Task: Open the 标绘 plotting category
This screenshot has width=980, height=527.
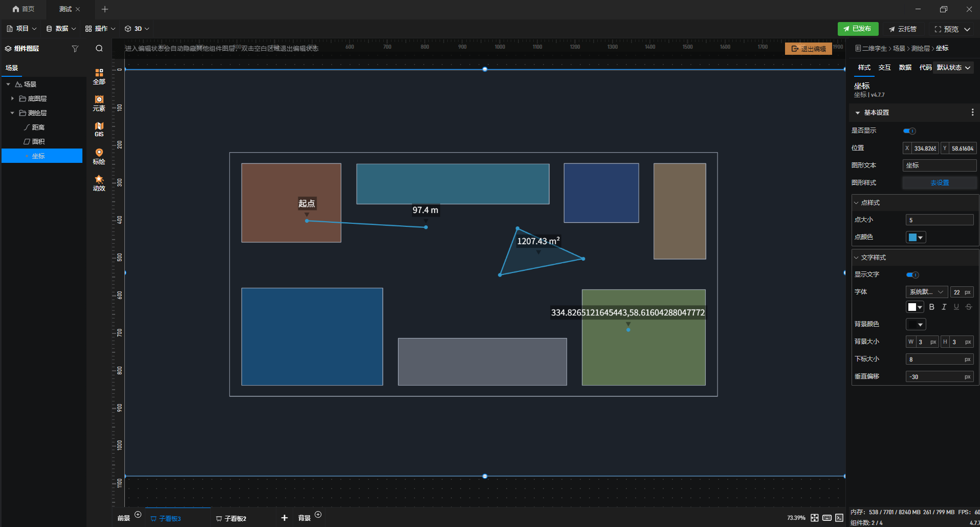Action: tap(99, 157)
